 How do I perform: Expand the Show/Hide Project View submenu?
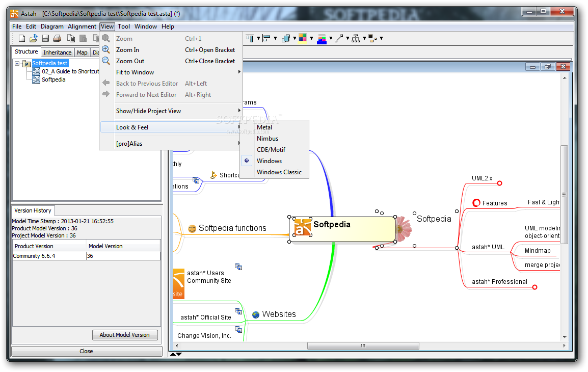pyautogui.click(x=171, y=111)
